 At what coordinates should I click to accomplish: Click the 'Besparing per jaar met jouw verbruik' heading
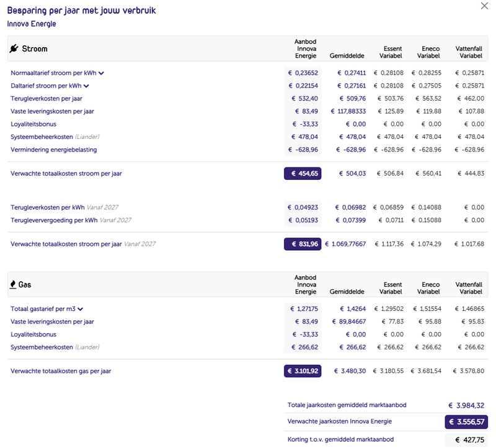(82, 11)
